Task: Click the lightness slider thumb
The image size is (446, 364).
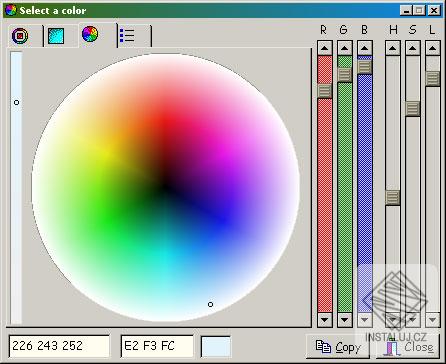Action: [x=433, y=79]
